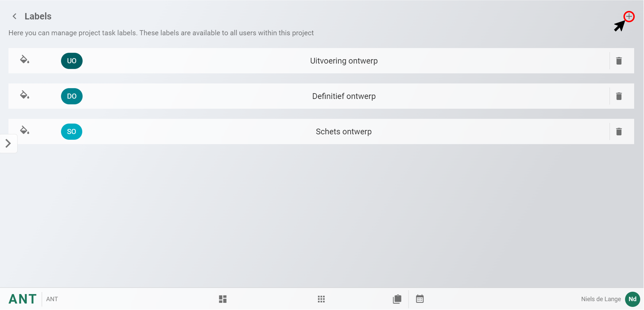The image size is (644, 310).
Task: Open color fill for Definitief ontwerp label
Action: tap(25, 95)
